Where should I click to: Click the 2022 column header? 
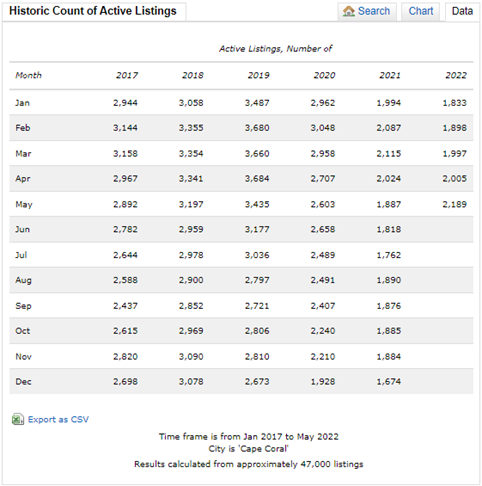coord(456,75)
